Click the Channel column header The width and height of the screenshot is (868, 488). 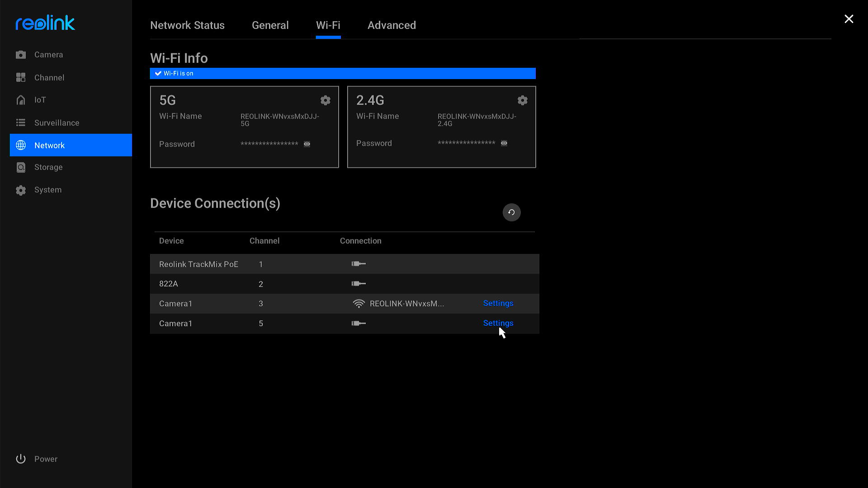(264, 241)
